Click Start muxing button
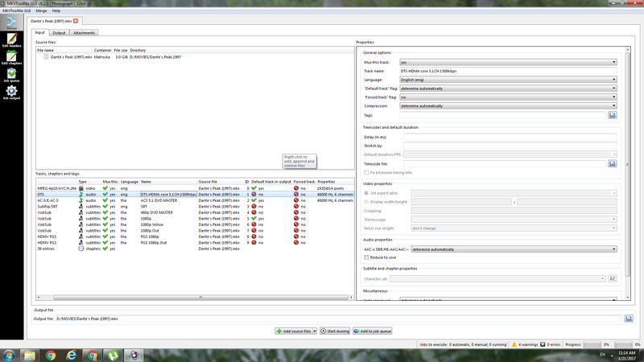This screenshot has width=644, height=362. [x=335, y=331]
